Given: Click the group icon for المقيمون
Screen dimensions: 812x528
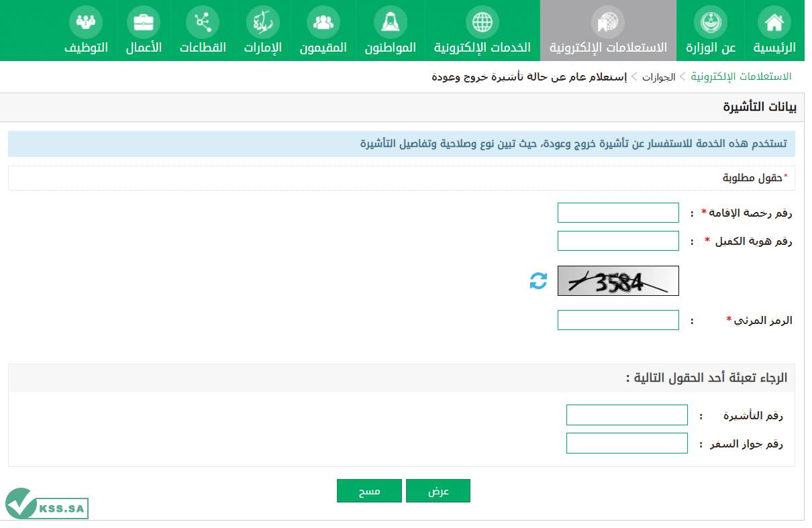Looking at the screenshot, I should pos(323,22).
